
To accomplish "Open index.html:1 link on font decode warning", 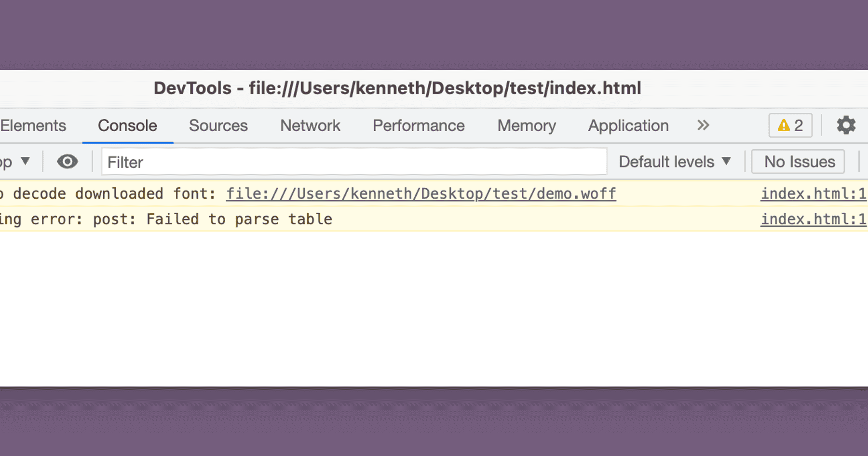I will (x=813, y=193).
